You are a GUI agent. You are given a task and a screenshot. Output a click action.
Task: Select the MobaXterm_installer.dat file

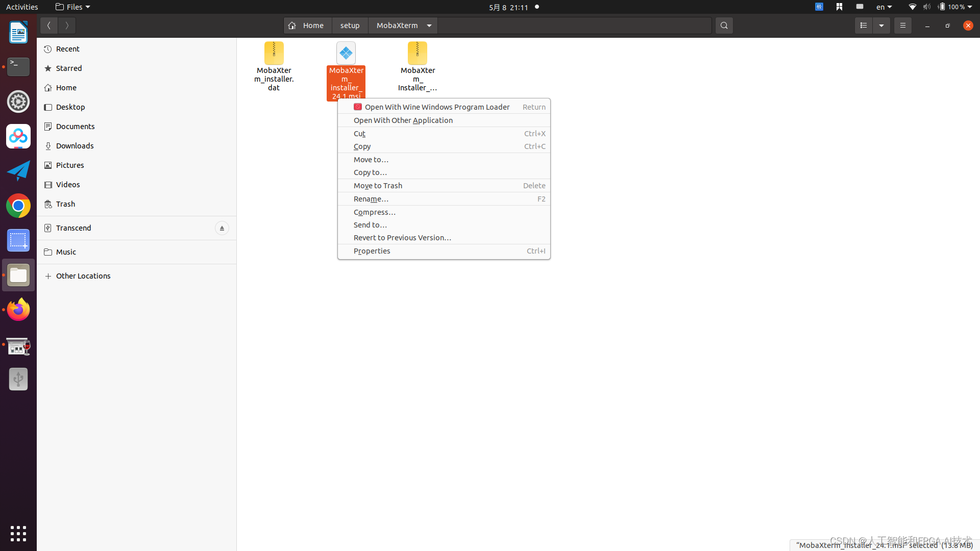pyautogui.click(x=274, y=67)
